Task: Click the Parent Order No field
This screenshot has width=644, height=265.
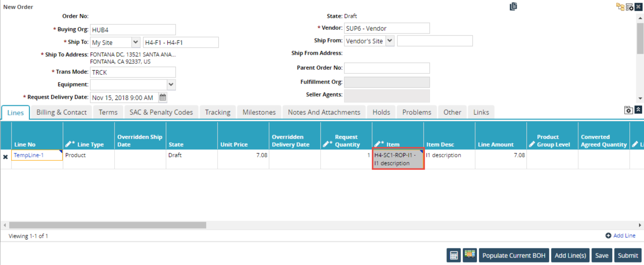Action: click(387, 68)
